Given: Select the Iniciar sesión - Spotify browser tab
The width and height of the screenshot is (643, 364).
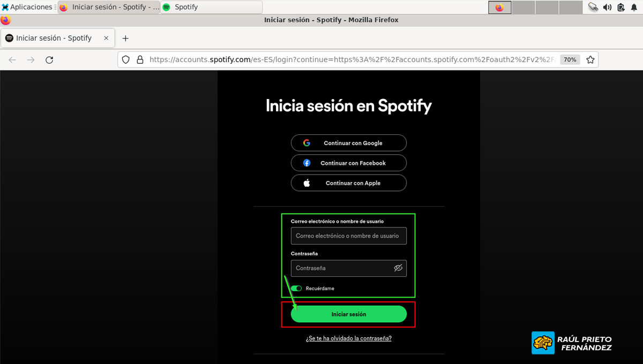Looking at the screenshot, I should [57, 39].
